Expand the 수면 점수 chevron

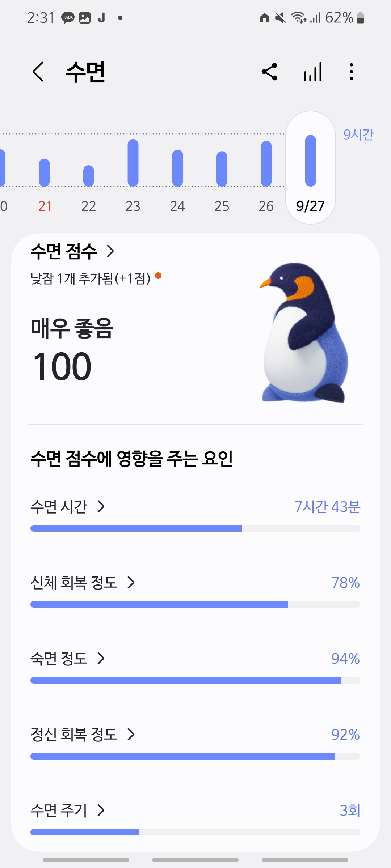click(110, 251)
